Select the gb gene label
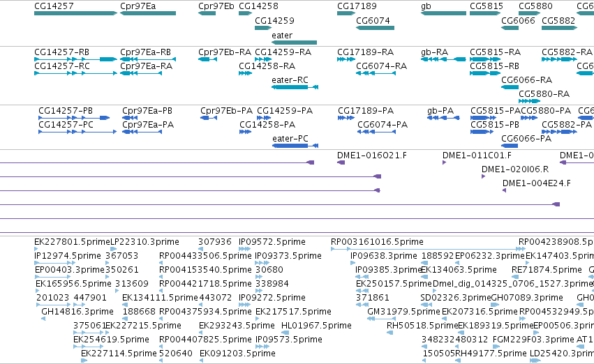This screenshot has width=594, height=364. click(426, 6)
